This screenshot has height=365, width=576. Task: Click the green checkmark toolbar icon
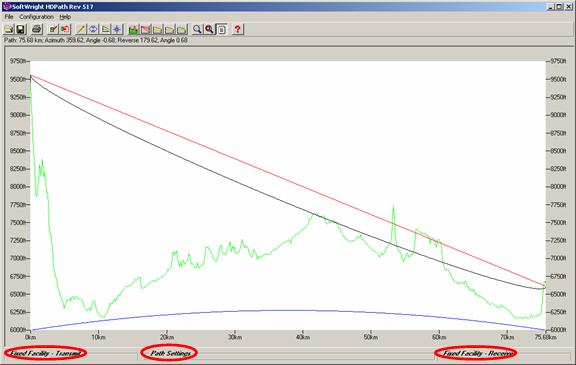click(x=53, y=29)
